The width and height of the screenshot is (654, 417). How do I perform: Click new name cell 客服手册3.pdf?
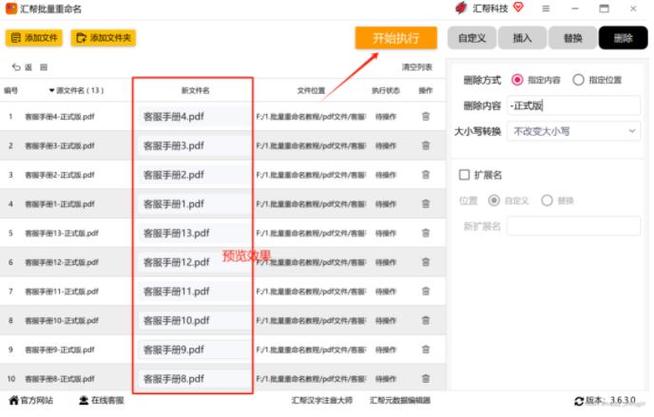click(193, 146)
